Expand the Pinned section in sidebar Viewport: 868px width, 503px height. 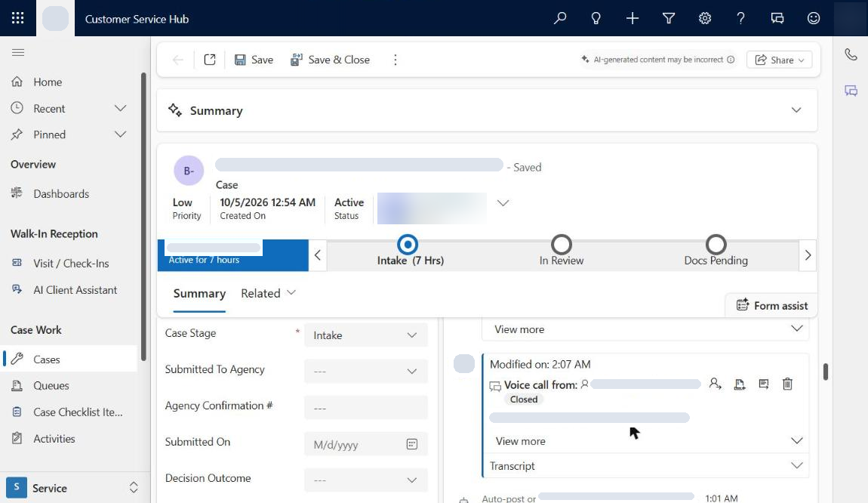pyautogui.click(x=120, y=134)
